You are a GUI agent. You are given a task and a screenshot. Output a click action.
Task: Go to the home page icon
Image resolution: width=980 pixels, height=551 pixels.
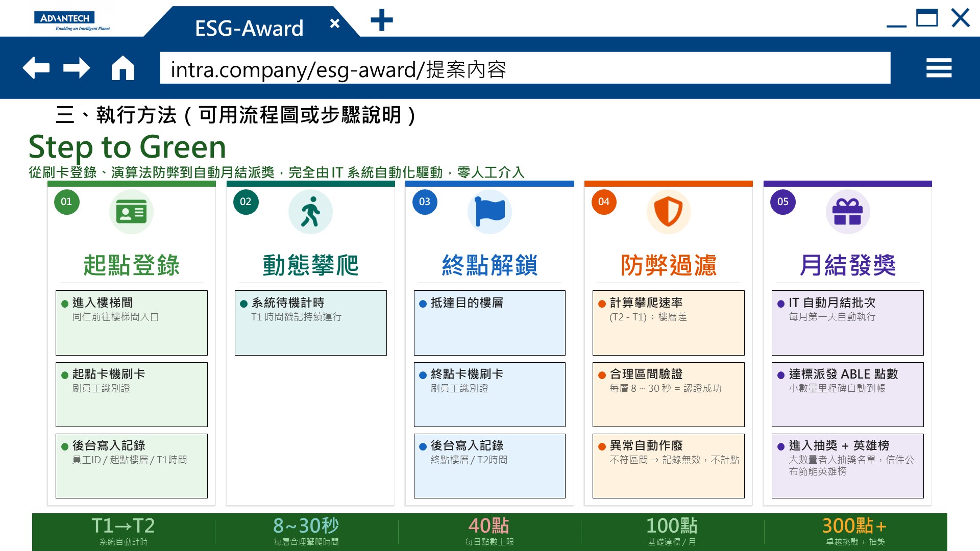(x=123, y=68)
